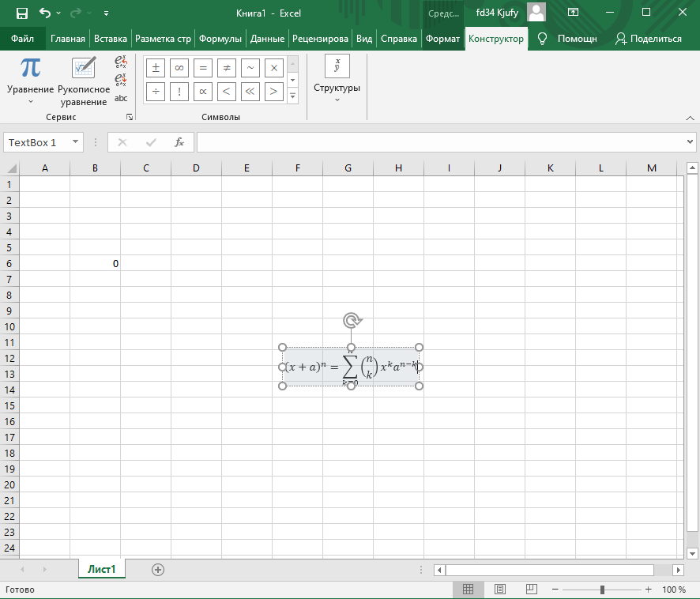Viewport: 700px width, 599px height.
Task: Add a new sheet with plus icon
Action: pos(158,570)
